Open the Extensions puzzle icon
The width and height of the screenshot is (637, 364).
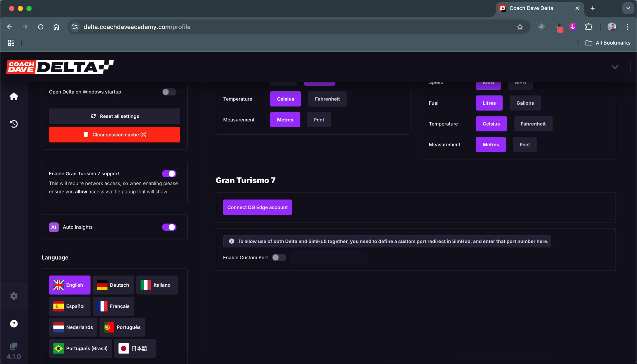589,27
